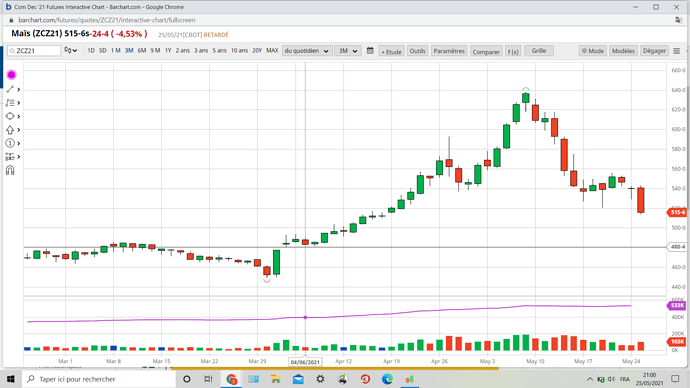
Task: Select the 9M time range
Action: (155, 51)
